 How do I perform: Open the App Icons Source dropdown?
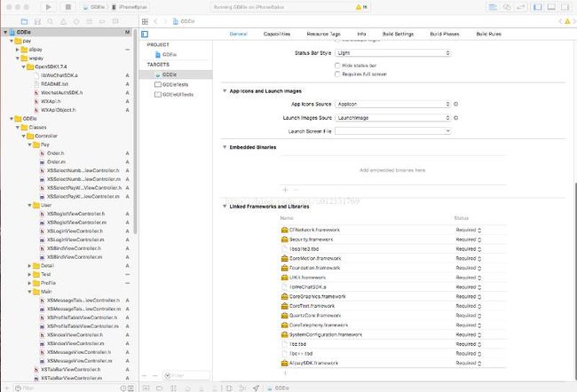pos(392,104)
